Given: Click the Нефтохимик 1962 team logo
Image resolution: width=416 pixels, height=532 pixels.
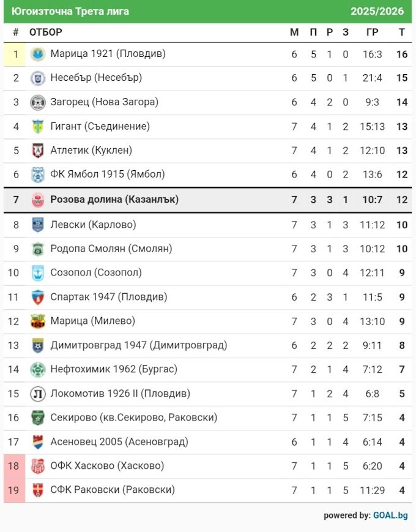Looking at the screenshot, I should pos(38,370).
